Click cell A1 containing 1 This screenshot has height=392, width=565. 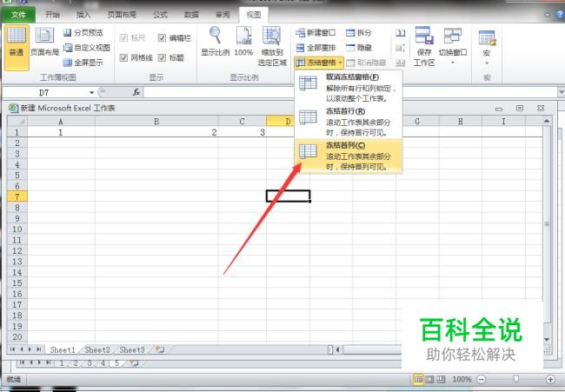pyautogui.click(x=61, y=132)
